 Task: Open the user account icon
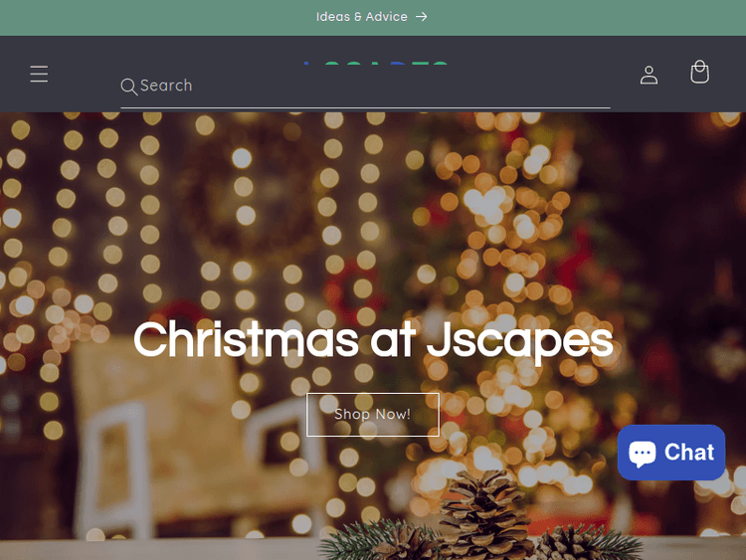[x=649, y=75]
